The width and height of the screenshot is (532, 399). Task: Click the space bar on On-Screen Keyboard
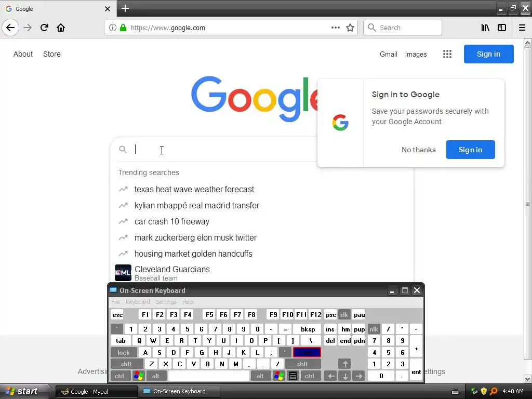(x=209, y=376)
